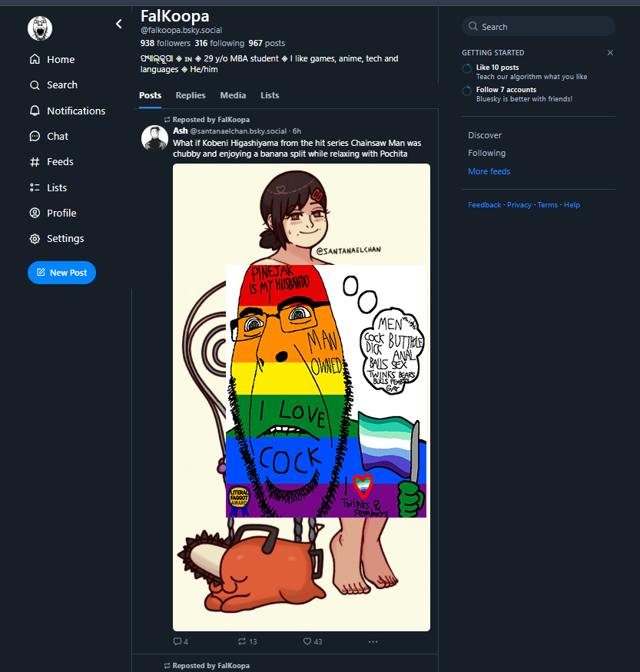Image resolution: width=640 pixels, height=672 pixels.
Task: Open the More feeds link
Action: click(489, 171)
